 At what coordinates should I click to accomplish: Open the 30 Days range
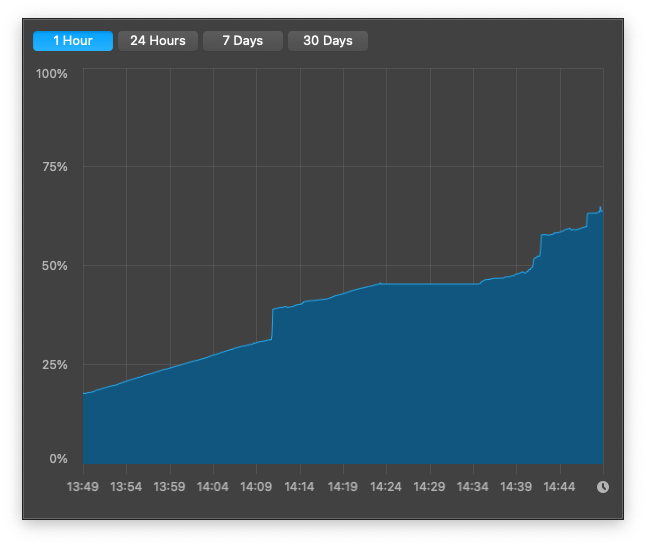pos(328,41)
